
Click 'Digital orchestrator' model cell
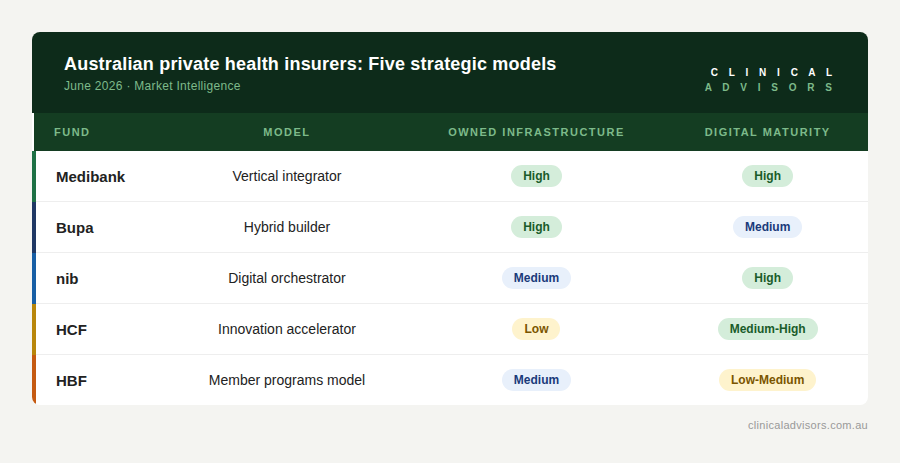pyautogui.click(x=287, y=278)
